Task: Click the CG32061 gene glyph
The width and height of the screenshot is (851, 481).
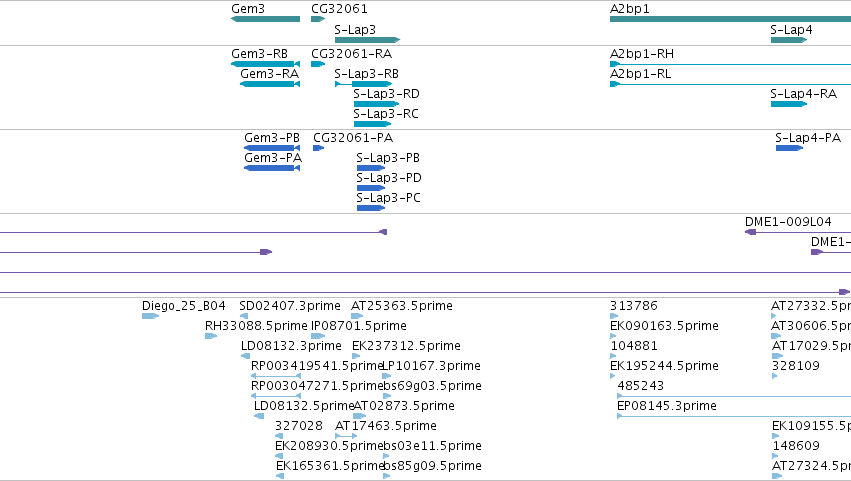Action: [x=318, y=19]
